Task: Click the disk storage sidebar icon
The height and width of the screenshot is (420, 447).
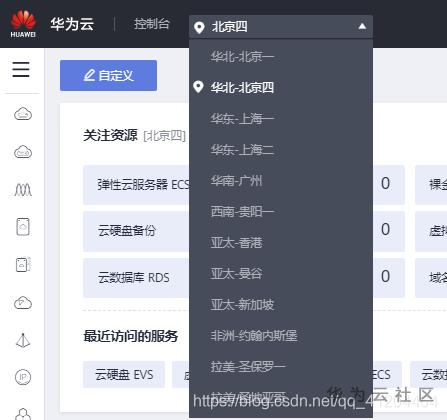Action: tap(23, 227)
